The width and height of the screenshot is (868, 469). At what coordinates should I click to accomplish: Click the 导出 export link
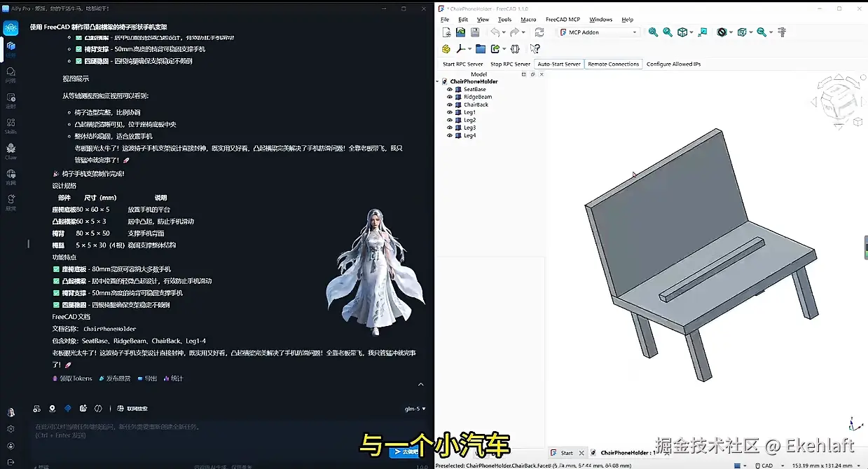point(146,378)
